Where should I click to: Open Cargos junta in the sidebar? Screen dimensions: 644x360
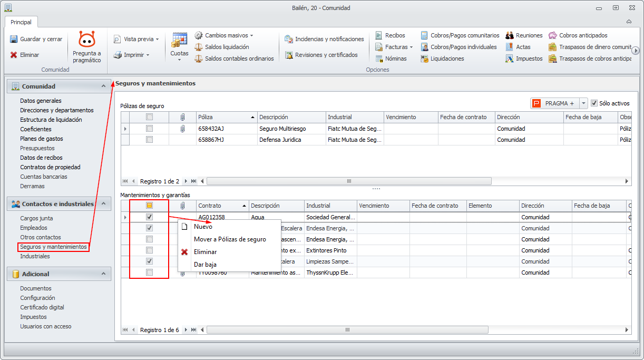pyautogui.click(x=36, y=218)
